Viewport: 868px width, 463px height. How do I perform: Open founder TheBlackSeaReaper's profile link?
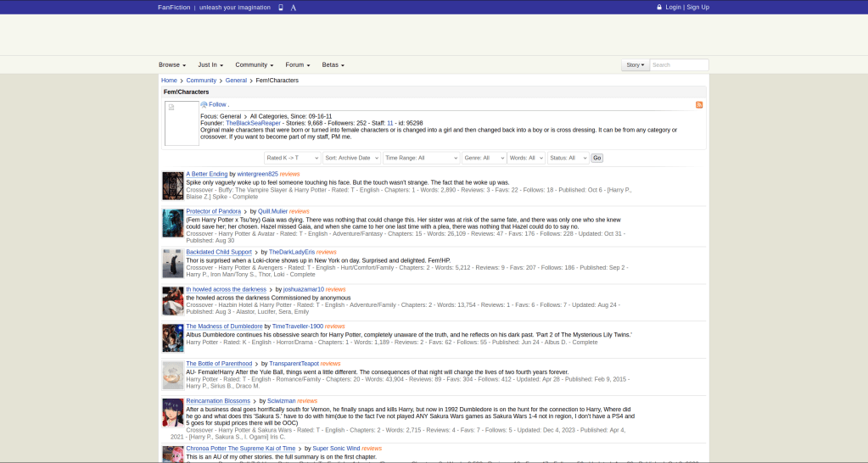(253, 123)
